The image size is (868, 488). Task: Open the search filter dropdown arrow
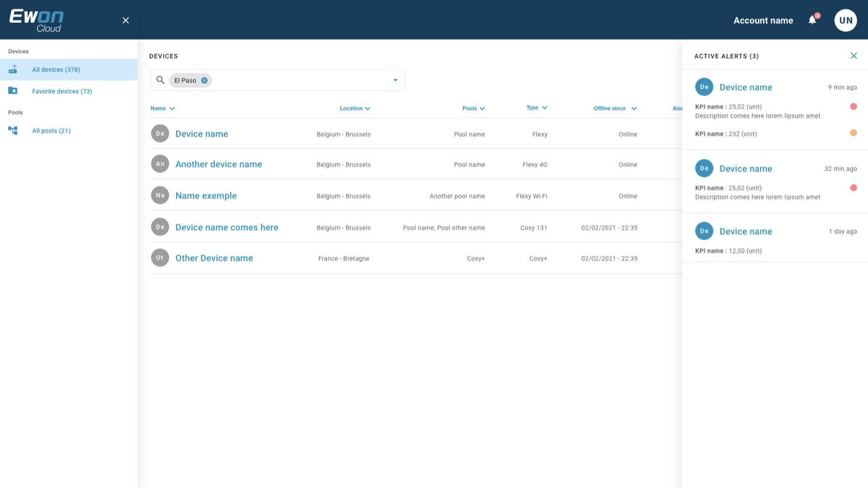click(396, 80)
